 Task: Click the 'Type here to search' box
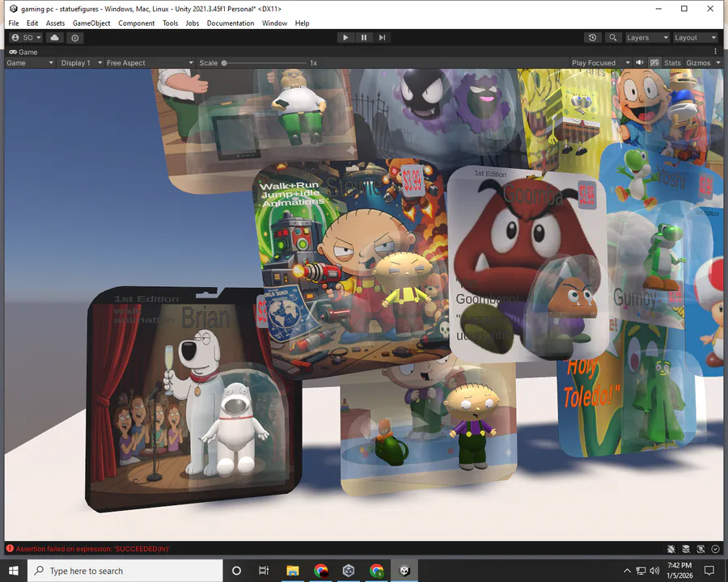coord(125,571)
